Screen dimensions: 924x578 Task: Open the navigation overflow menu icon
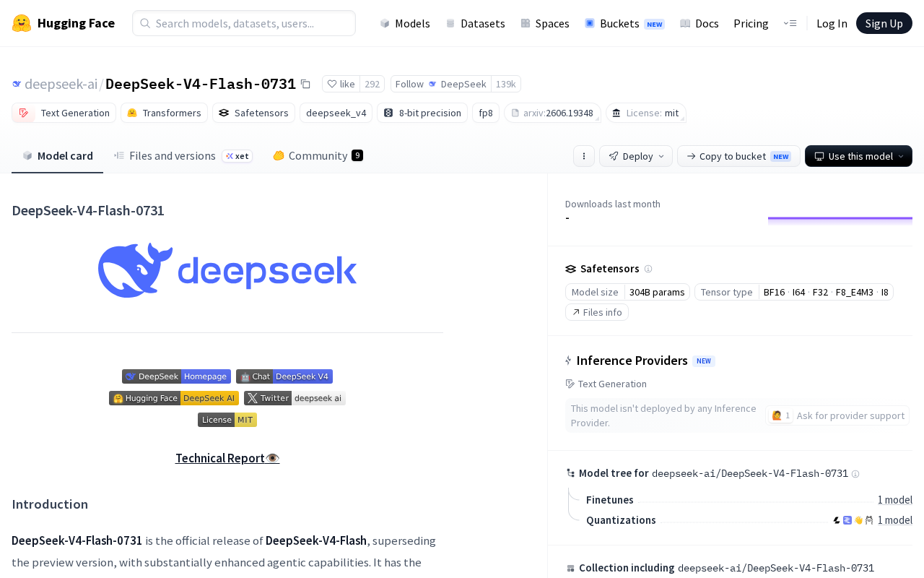[x=790, y=23]
